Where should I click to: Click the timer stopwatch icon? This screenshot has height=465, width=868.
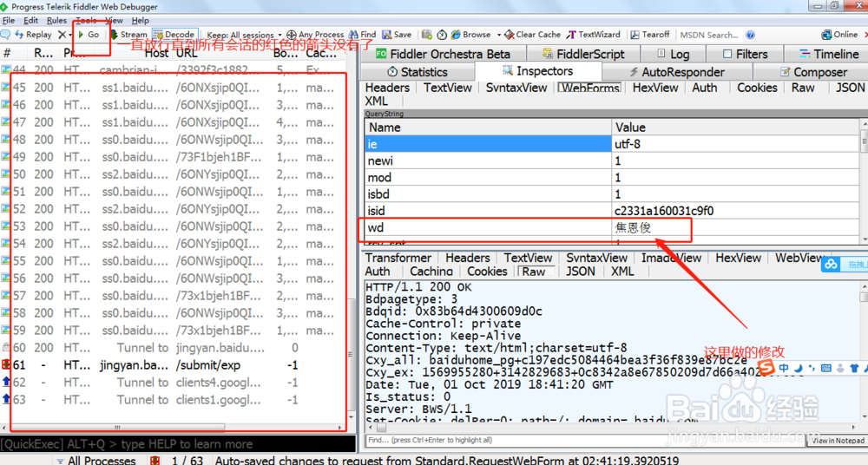pyautogui.click(x=442, y=35)
